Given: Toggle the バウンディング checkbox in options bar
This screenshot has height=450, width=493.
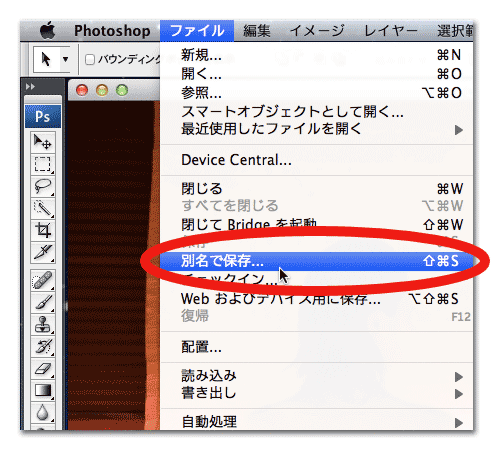Looking at the screenshot, I should point(90,60).
